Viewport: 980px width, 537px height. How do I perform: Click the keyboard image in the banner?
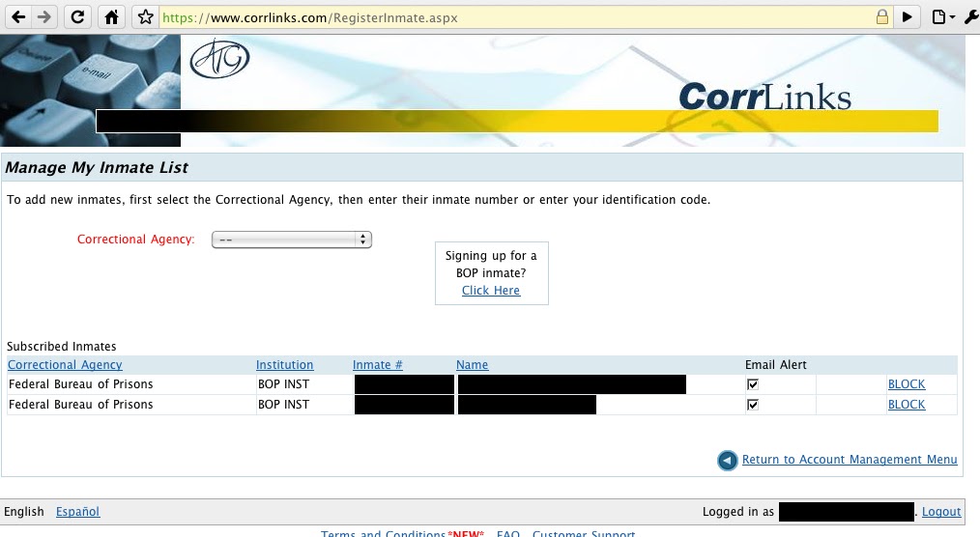point(90,91)
